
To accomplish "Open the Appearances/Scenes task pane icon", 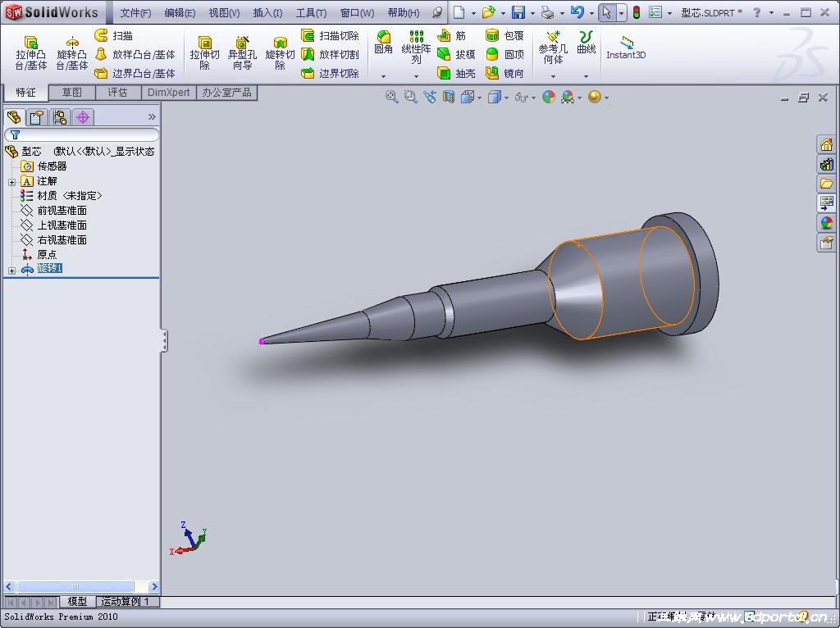I will click(x=827, y=223).
